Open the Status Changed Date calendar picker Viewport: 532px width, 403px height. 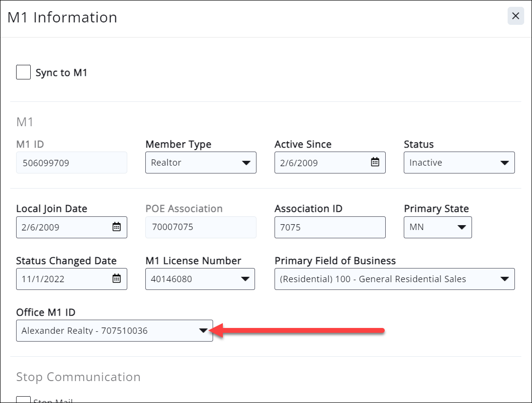[117, 279]
